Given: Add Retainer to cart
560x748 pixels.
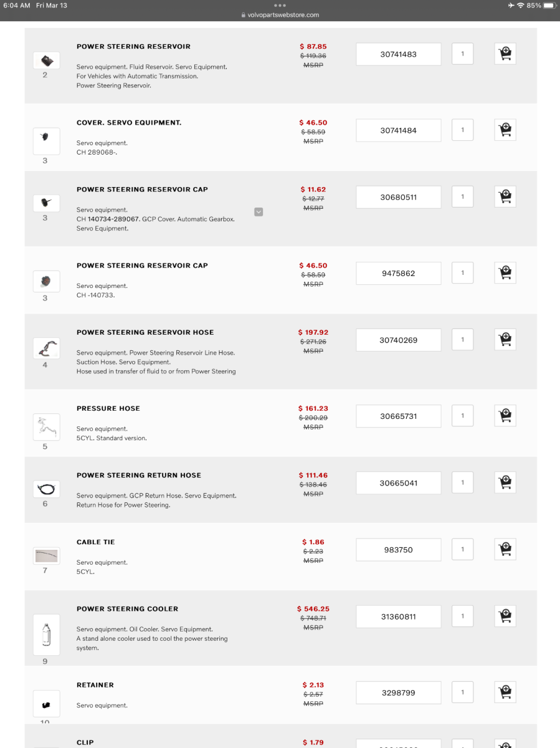Looking at the screenshot, I should pyautogui.click(x=505, y=692).
